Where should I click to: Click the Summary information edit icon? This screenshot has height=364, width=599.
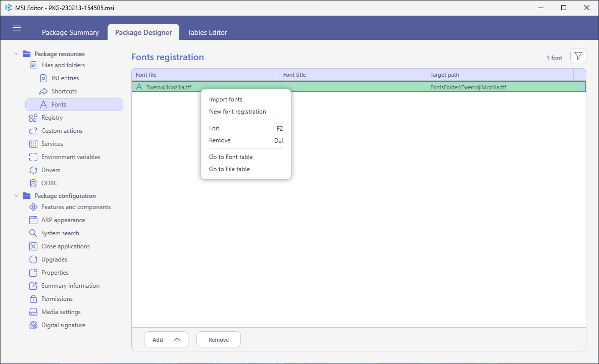(33, 286)
